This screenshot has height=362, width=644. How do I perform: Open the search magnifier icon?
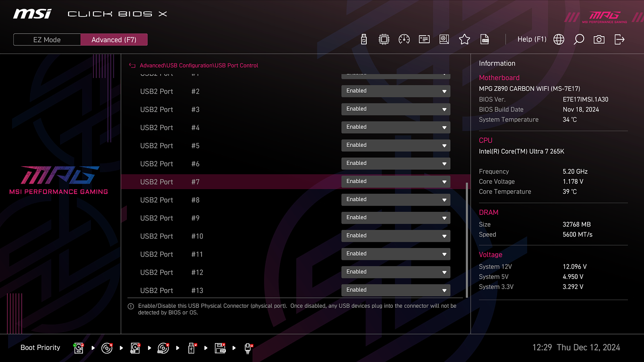pos(579,39)
